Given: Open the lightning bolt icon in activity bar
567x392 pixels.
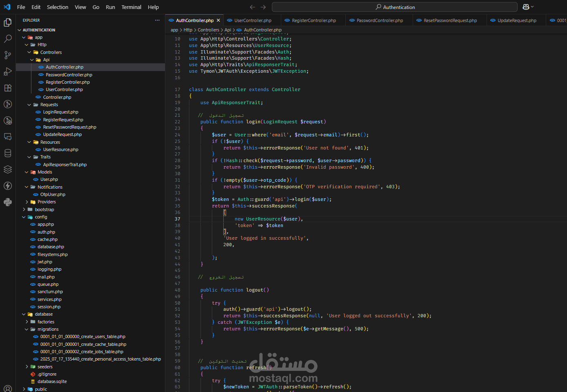Looking at the screenshot, I should tap(8, 186).
